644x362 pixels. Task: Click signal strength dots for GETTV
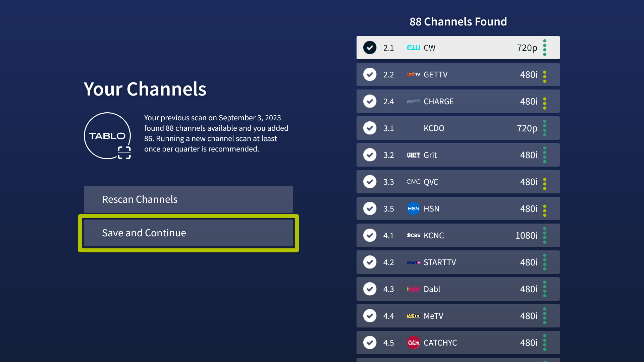(545, 74)
